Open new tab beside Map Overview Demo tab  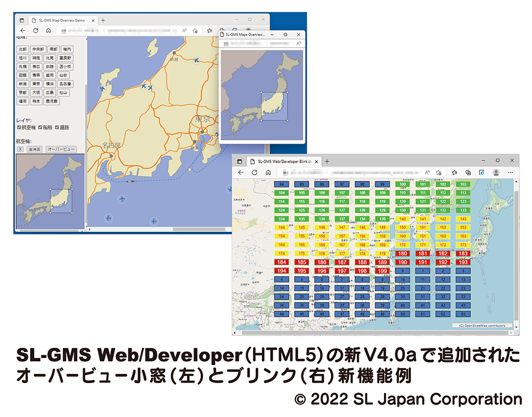103,20
